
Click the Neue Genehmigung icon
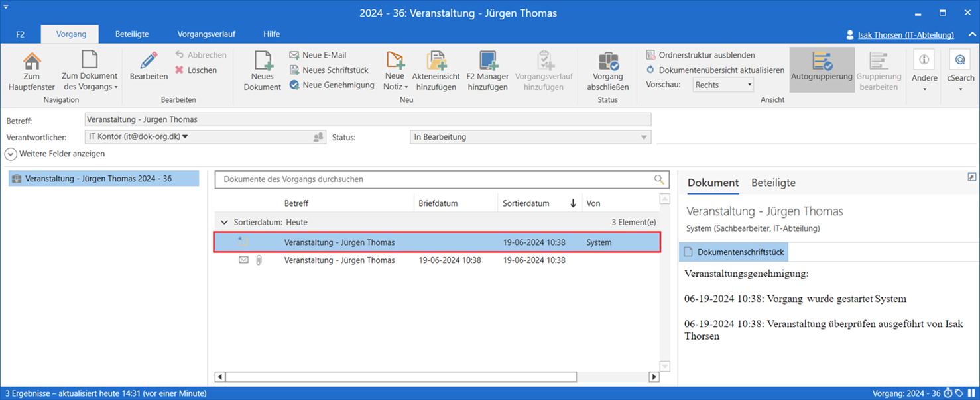tap(294, 85)
